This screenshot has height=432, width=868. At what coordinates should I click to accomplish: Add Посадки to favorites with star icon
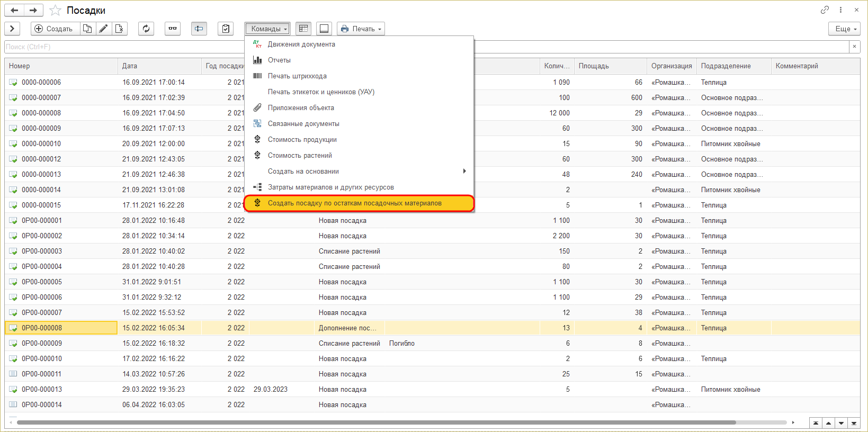(x=55, y=10)
